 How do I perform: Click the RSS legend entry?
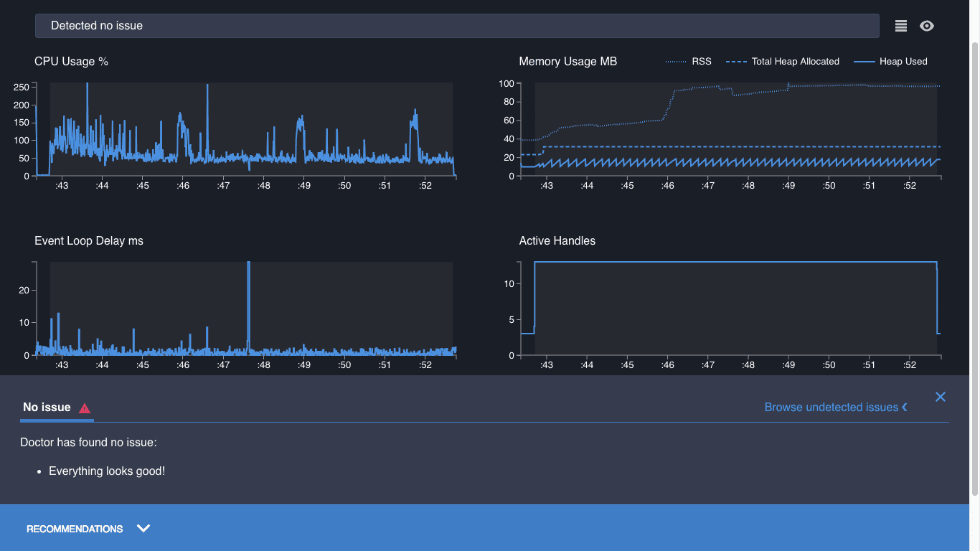689,62
